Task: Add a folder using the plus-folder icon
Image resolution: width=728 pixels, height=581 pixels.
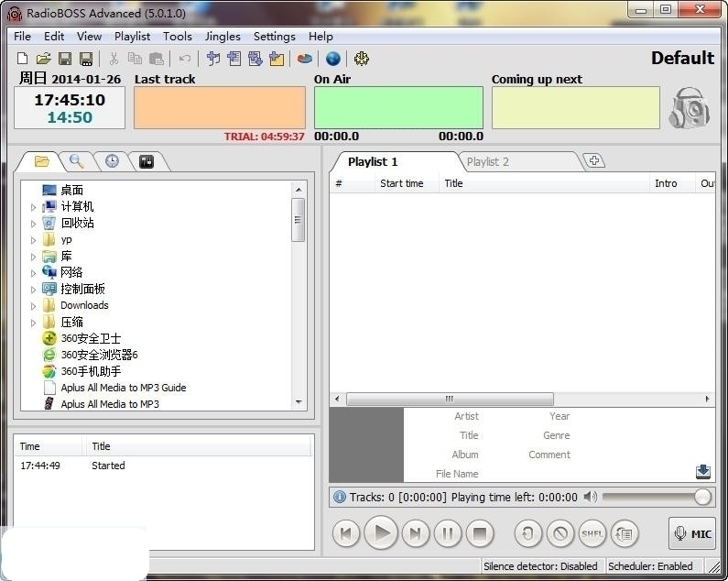Action: click(x=277, y=59)
